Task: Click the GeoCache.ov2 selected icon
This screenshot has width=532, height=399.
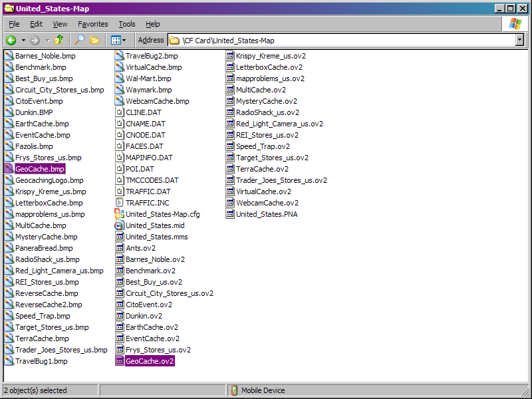Action: 120,361
